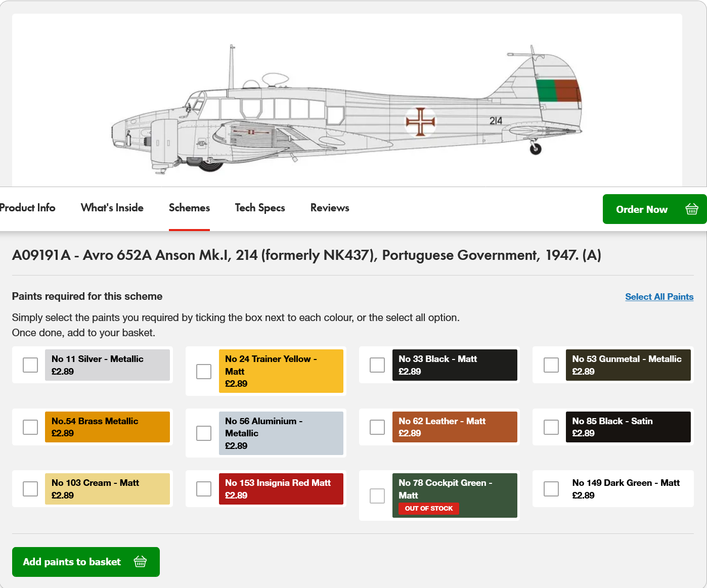Click the Select All Paints link
Viewport: 707px width, 588px height.
tap(659, 297)
